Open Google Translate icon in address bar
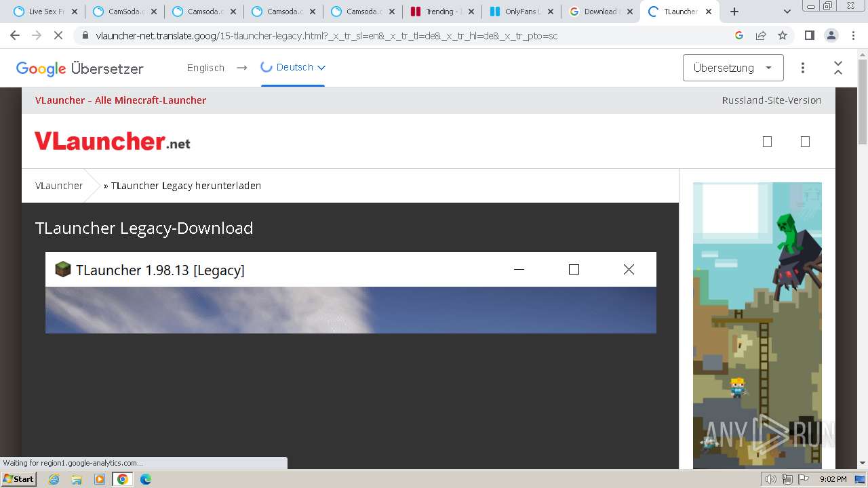Viewport: 868px width, 488px height. [x=739, y=35]
